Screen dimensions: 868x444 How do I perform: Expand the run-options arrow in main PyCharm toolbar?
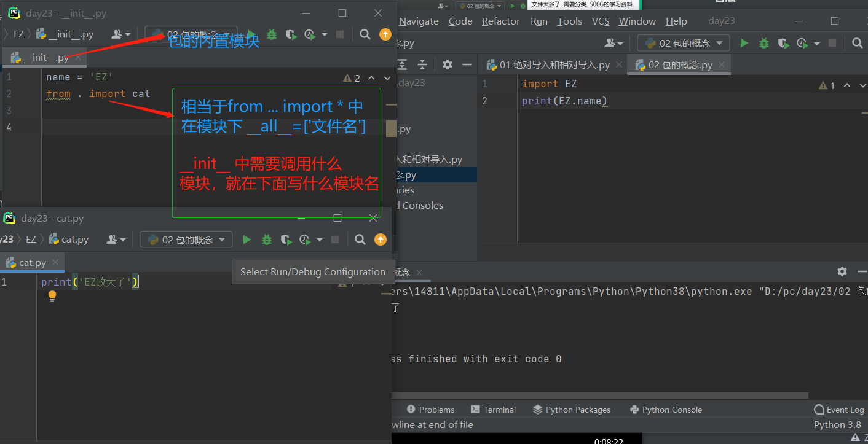click(x=817, y=44)
